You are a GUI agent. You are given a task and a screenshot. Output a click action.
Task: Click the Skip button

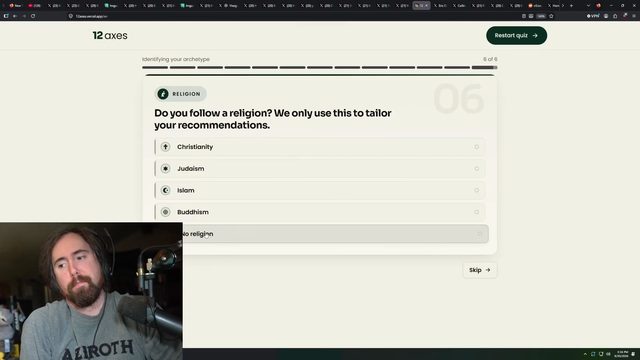pyautogui.click(x=480, y=270)
